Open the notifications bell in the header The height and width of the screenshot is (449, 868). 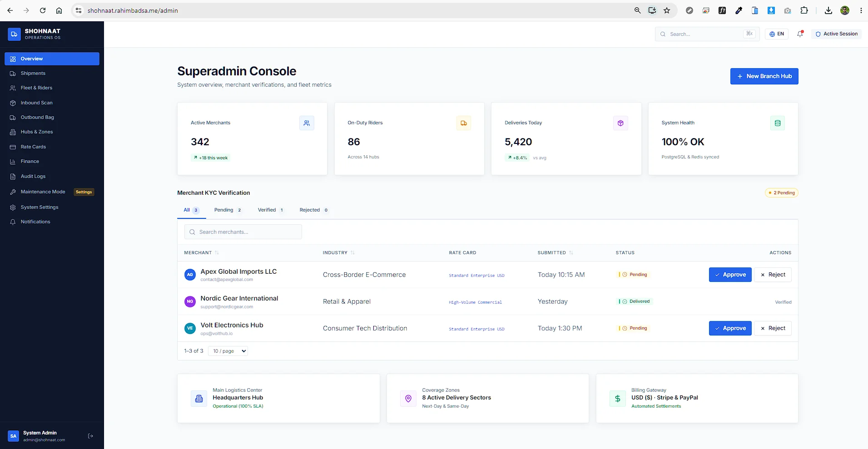pos(800,34)
